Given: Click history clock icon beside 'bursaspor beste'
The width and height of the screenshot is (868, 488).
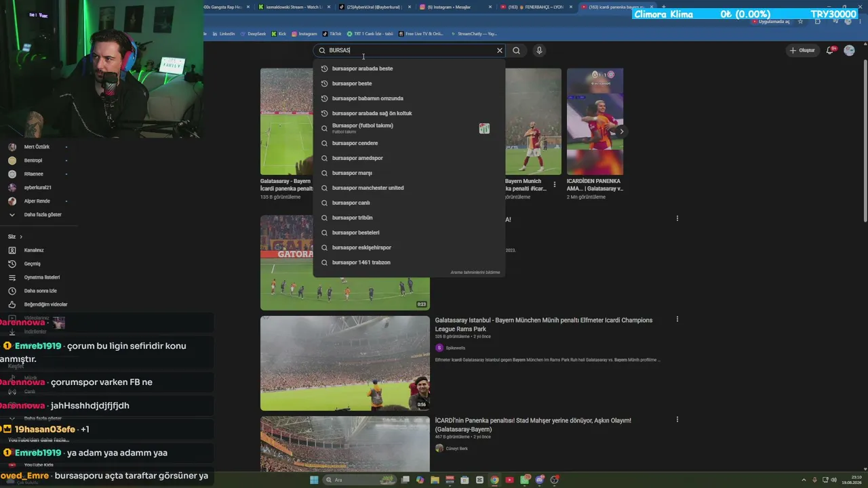Looking at the screenshot, I should (x=324, y=83).
